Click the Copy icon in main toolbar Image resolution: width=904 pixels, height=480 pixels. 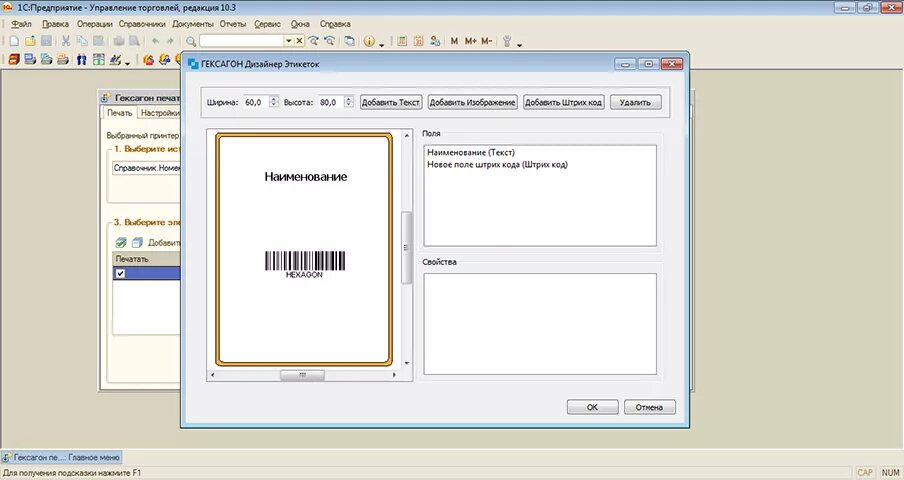tap(82, 41)
